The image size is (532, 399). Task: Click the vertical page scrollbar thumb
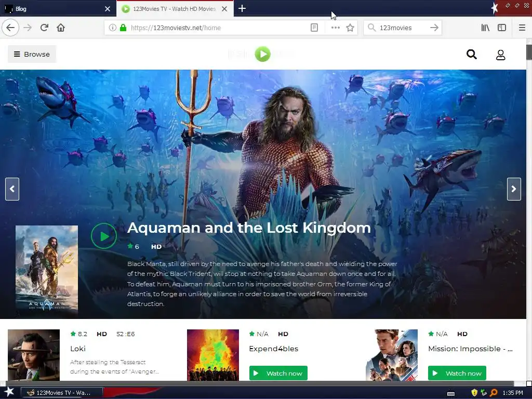tap(529, 52)
